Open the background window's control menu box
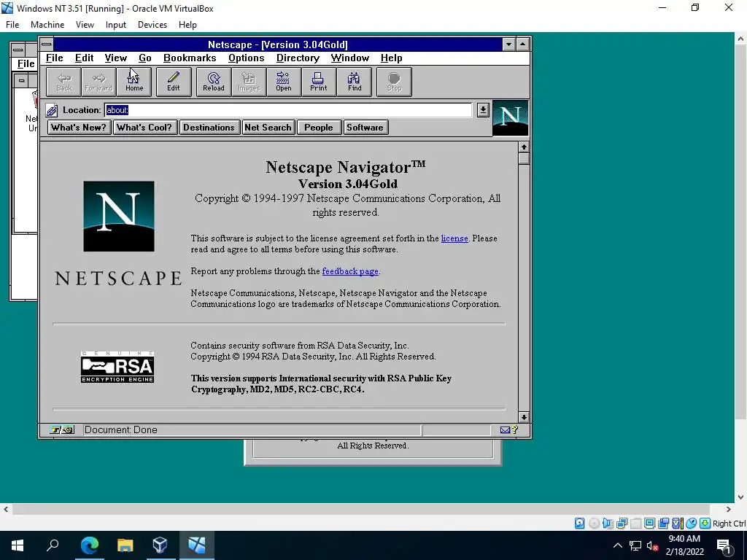This screenshot has height=560, width=747. [x=18, y=50]
